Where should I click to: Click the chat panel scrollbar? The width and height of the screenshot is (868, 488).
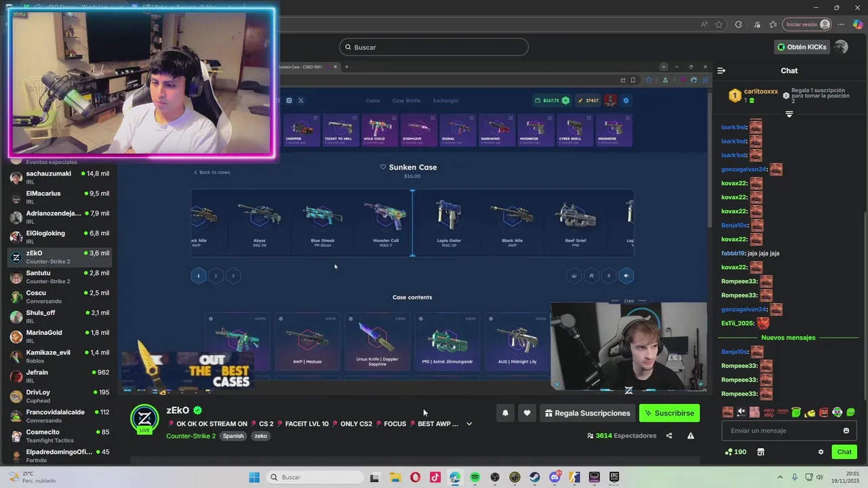[864, 305]
